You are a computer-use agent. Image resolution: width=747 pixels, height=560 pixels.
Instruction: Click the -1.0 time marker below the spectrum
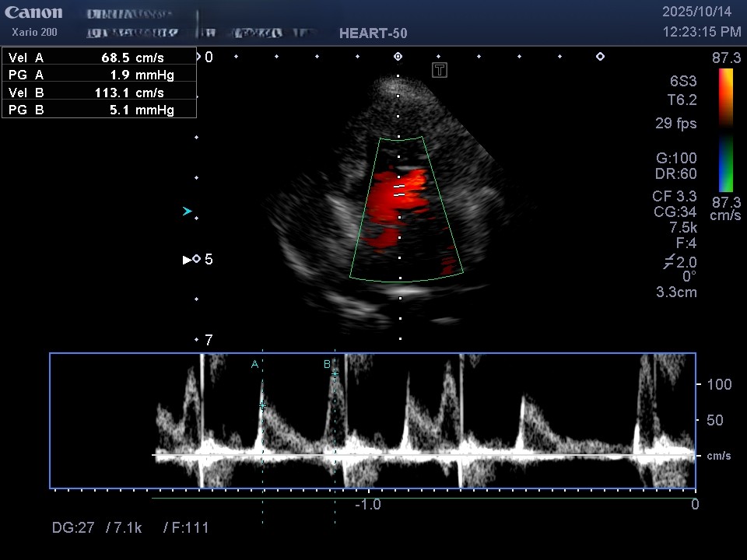tap(367, 504)
